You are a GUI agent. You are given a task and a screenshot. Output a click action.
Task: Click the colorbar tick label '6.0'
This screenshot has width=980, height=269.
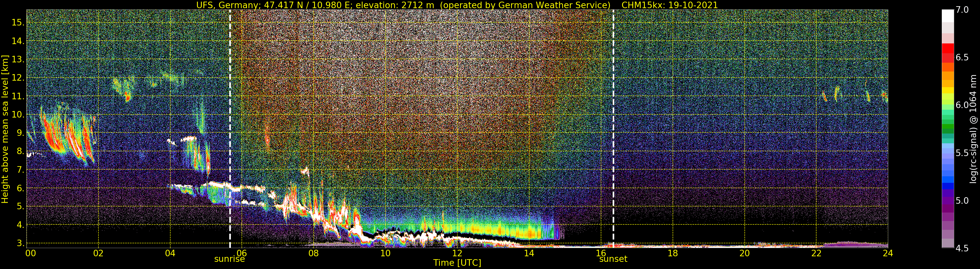pos(962,105)
